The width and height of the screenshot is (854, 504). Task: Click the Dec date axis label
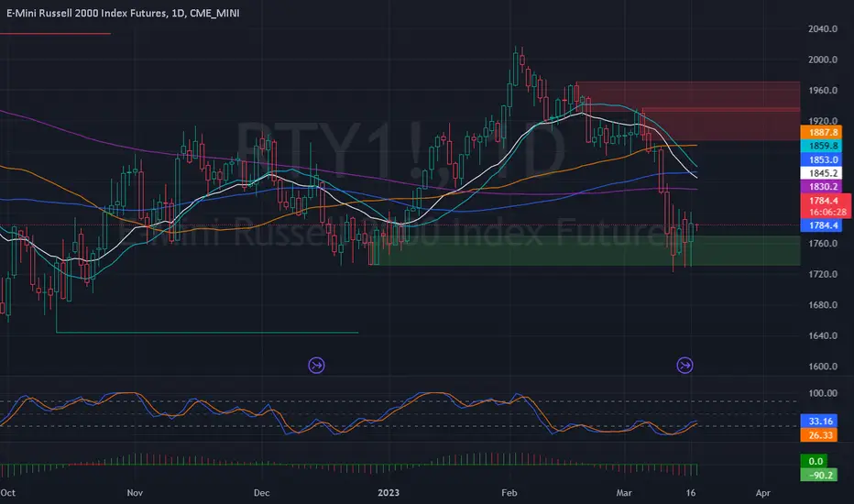[261, 493]
